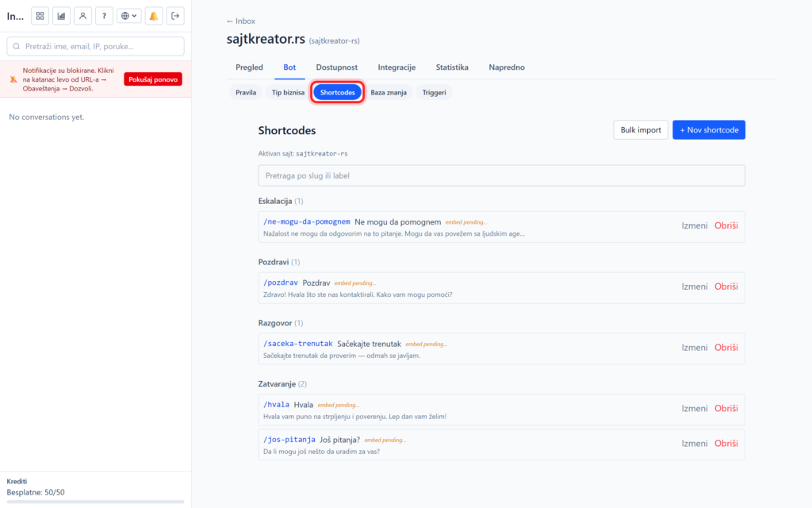This screenshot has height=508, width=812.
Task: Click the /saceka-trenutak shortcode slug
Action: (298, 344)
